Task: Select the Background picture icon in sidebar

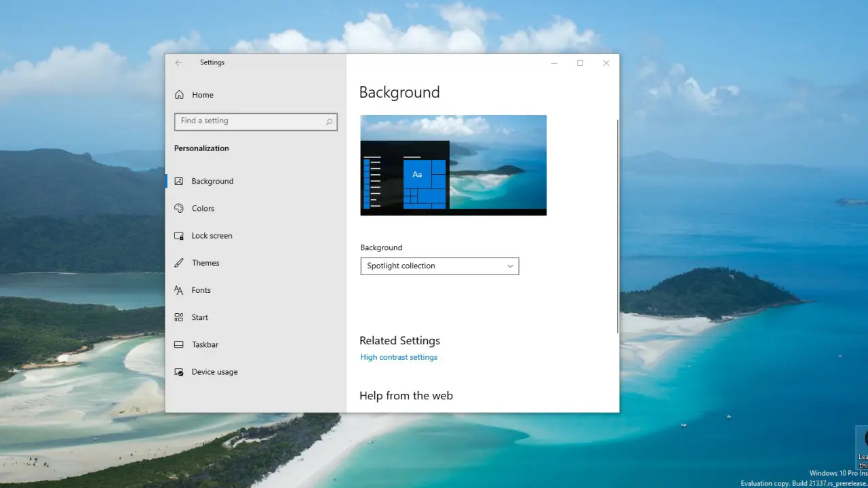Action: coord(179,181)
